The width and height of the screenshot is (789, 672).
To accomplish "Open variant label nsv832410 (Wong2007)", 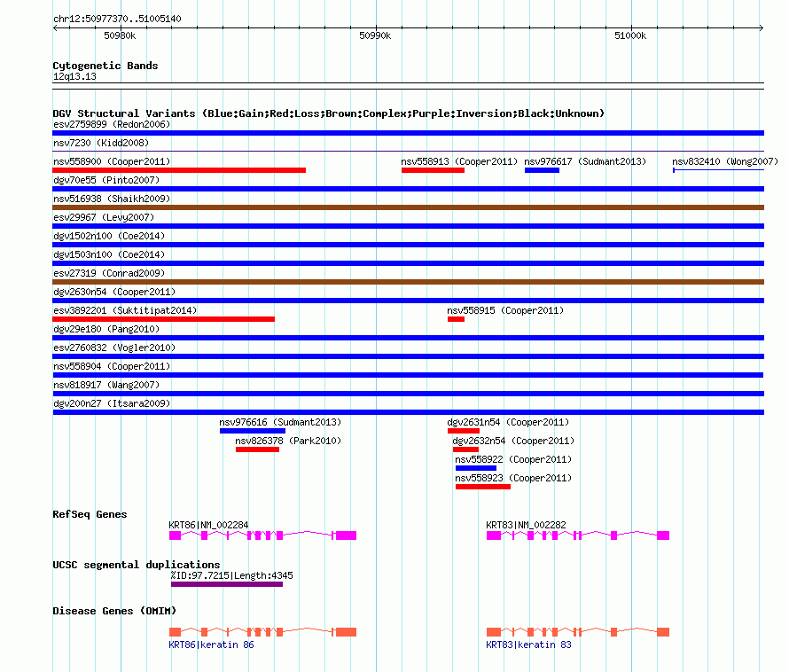I will click(x=725, y=161).
